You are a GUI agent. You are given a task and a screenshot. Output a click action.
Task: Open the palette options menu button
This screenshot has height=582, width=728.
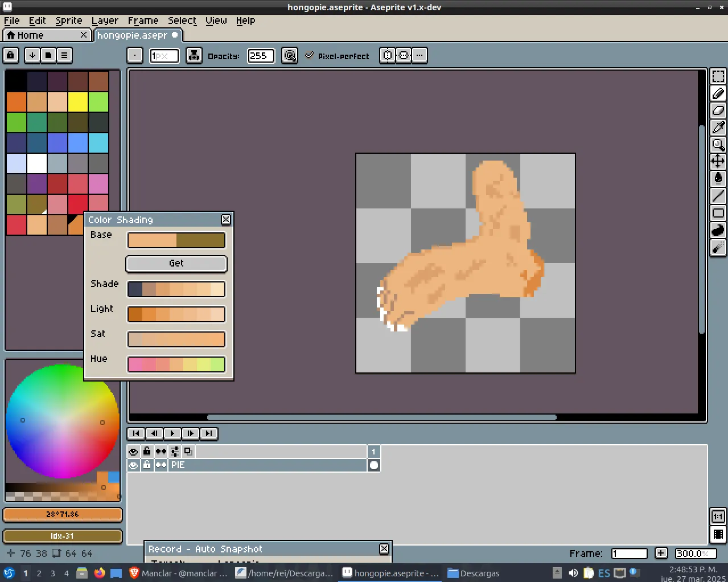[x=64, y=55]
